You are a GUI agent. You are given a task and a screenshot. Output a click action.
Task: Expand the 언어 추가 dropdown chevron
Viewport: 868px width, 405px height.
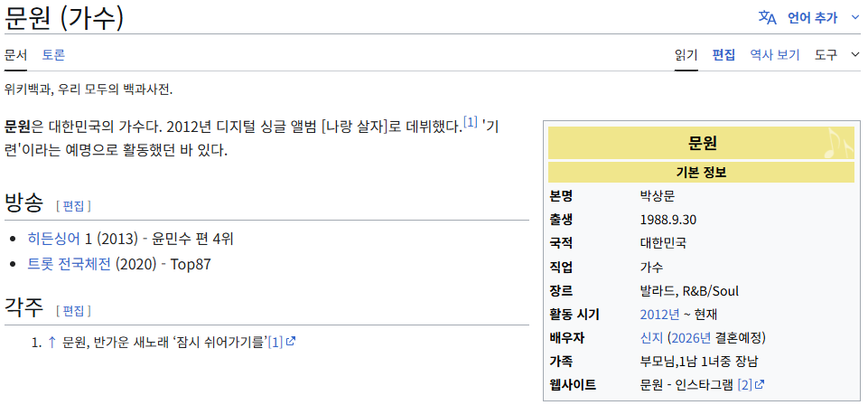point(854,18)
